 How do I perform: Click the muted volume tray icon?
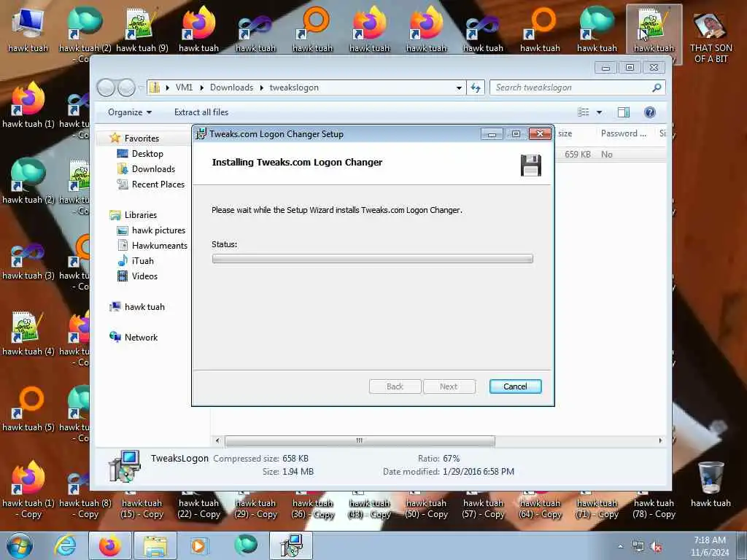point(656,547)
